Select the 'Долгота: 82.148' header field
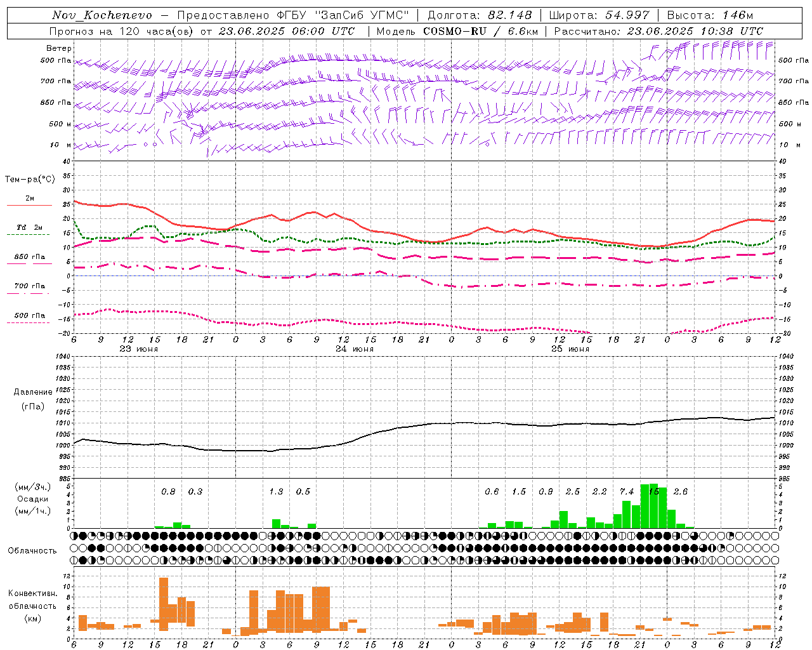Viewport: 812px width, 650px height. [x=480, y=15]
